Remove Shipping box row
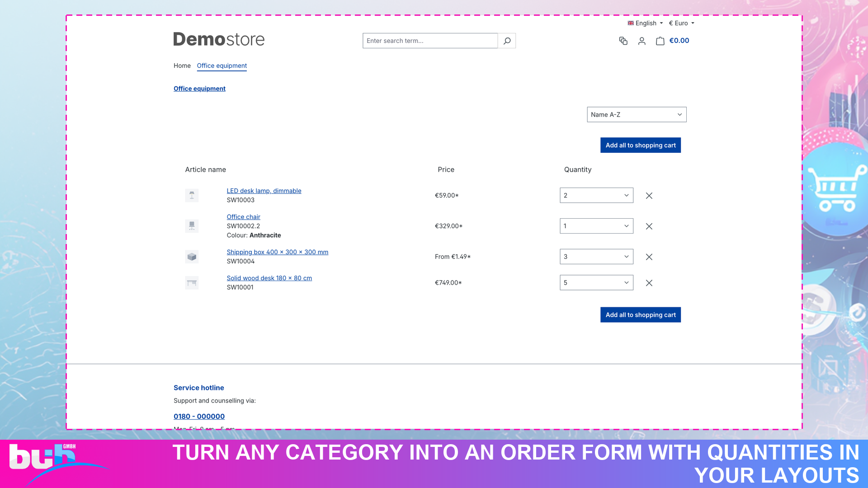The height and width of the screenshot is (488, 868). coord(649,257)
